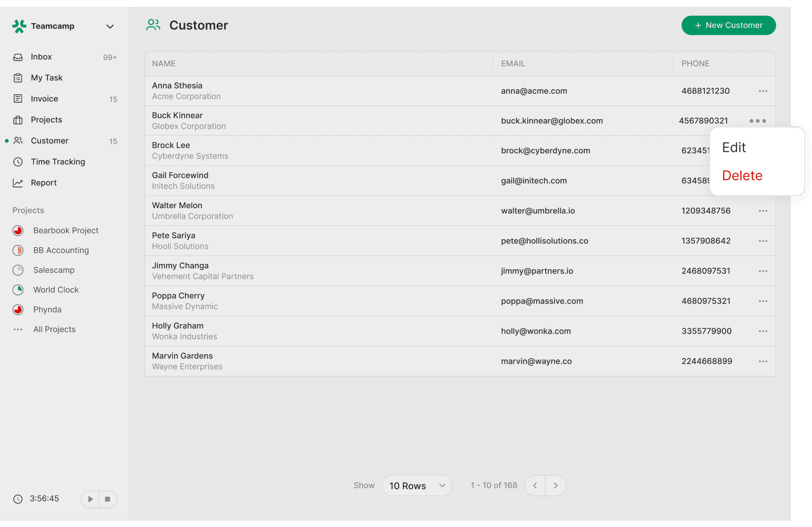This screenshot has width=812, height=527.
Task: Open the options menu for Marvin Gardens
Action: tap(762, 362)
